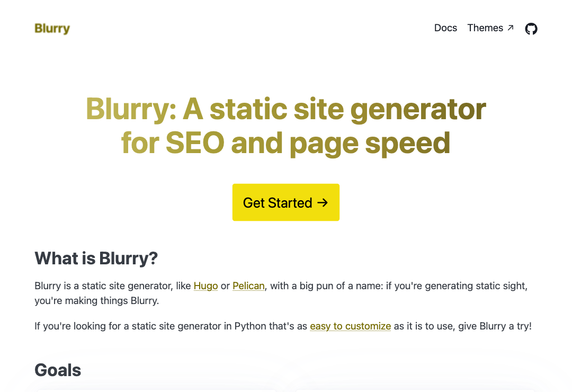Follow the Hugo hyperlink
572x392 pixels.
click(x=205, y=286)
